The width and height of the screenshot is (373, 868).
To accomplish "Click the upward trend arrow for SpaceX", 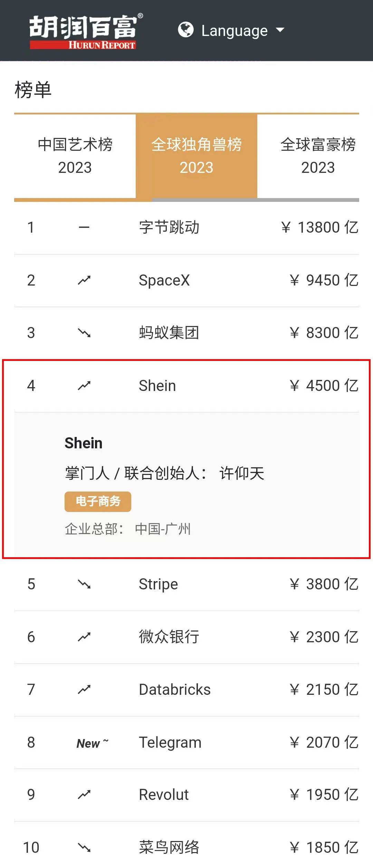I will tap(84, 280).
